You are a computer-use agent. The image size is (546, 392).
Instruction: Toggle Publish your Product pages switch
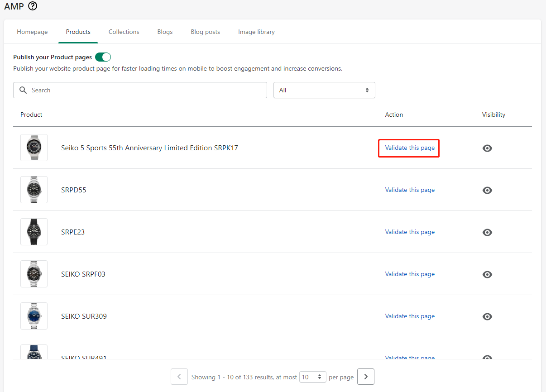(x=103, y=57)
